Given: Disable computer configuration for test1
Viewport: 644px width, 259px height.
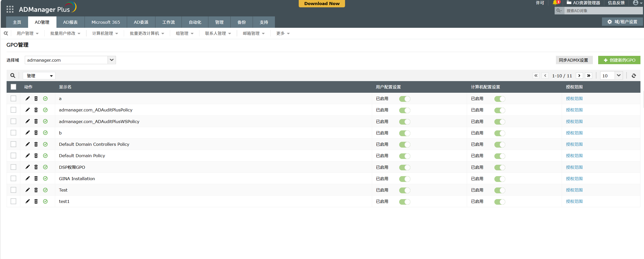Looking at the screenshot, I should [x=499, y=202].
